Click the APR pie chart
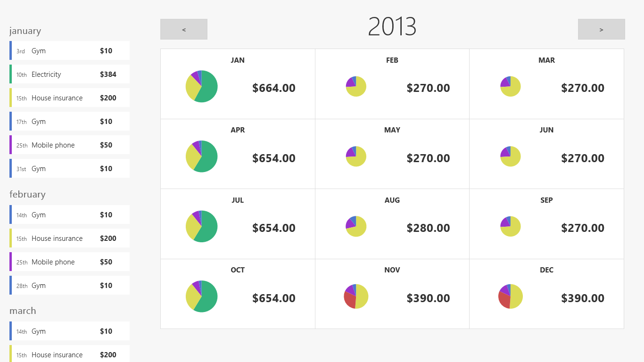The height and width of the screenshot is (362, 644). click(x=201, y=156)
